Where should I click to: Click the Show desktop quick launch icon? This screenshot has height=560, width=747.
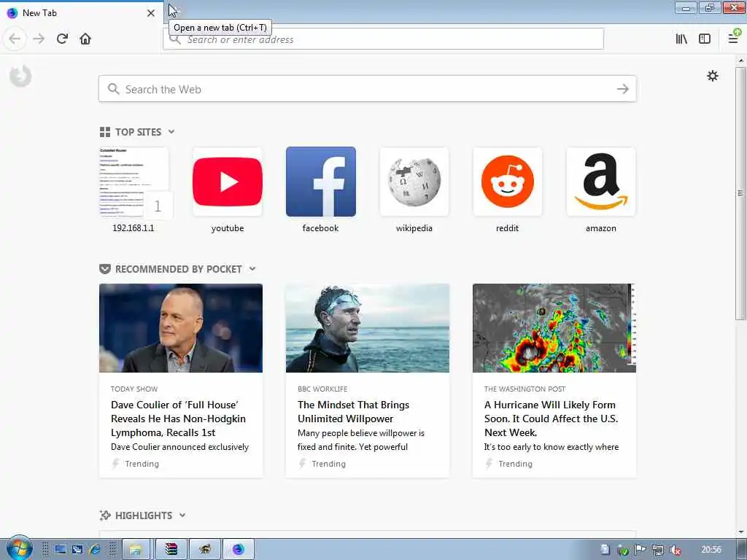[60, 550]
